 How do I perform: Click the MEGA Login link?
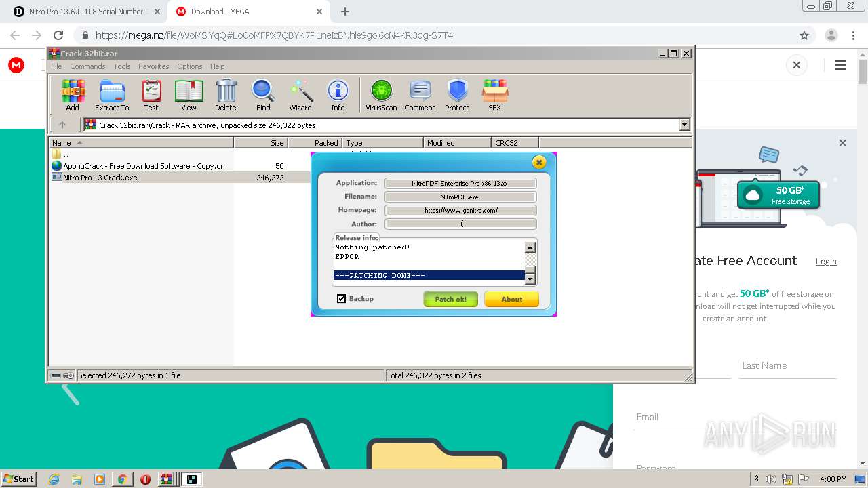(x=826, y=262)
